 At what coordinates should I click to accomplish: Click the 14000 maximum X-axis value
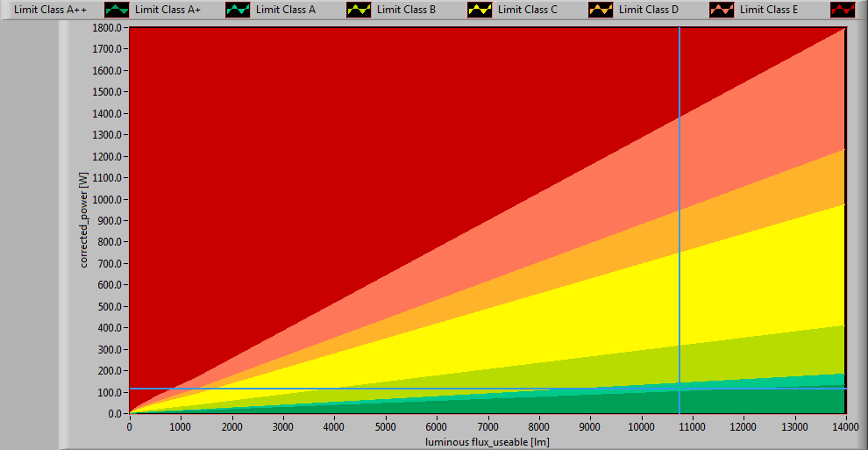point(844,426)
